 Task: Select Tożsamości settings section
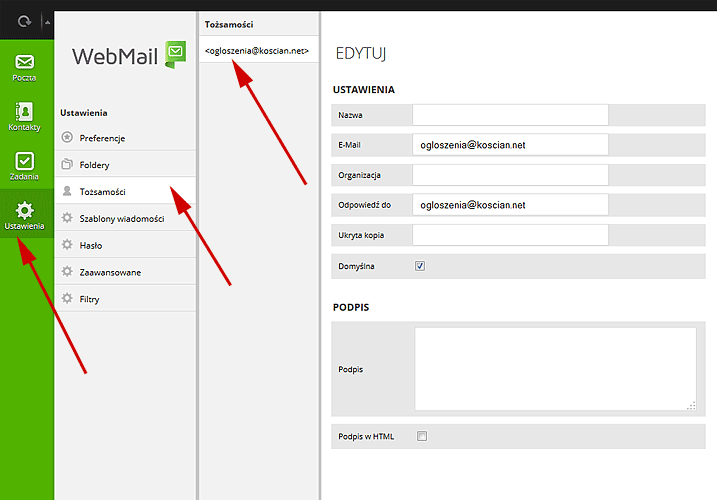click(125, 191)
